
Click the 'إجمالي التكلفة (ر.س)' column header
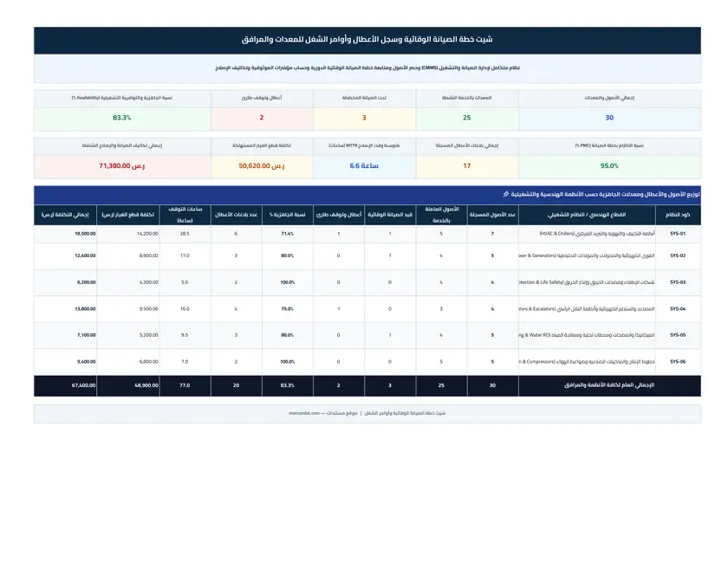[65, 215]
